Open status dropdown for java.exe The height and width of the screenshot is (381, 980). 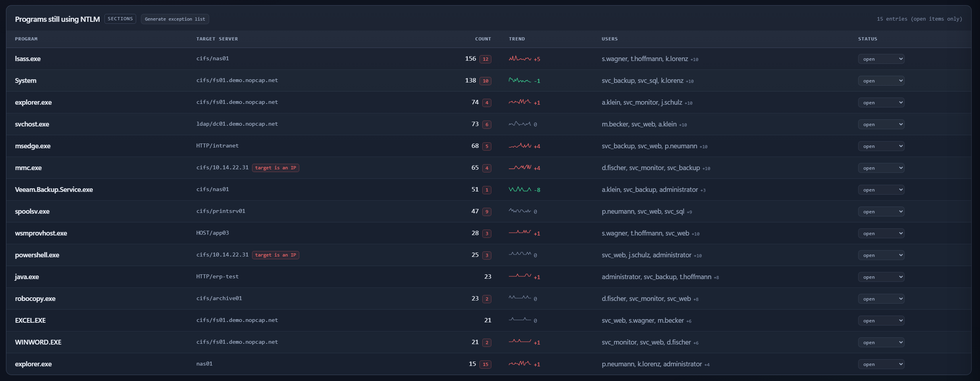[881, 277]
